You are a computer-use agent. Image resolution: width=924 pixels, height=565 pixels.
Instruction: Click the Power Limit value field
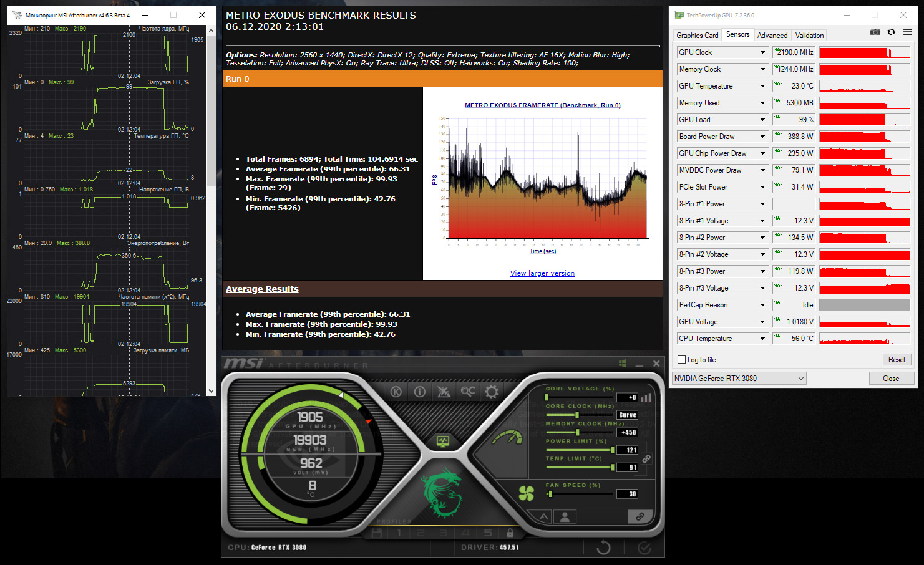tap(627, 450)
